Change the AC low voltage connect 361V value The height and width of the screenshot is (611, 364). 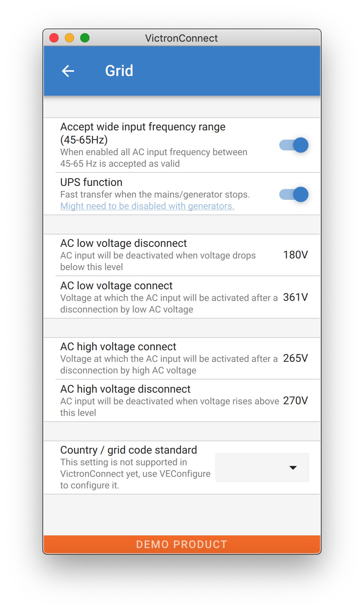pos(295,297)
